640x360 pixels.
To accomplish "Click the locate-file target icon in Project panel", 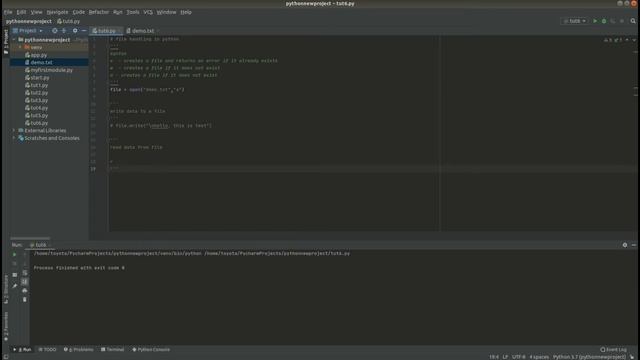I will tap(54, 31).
